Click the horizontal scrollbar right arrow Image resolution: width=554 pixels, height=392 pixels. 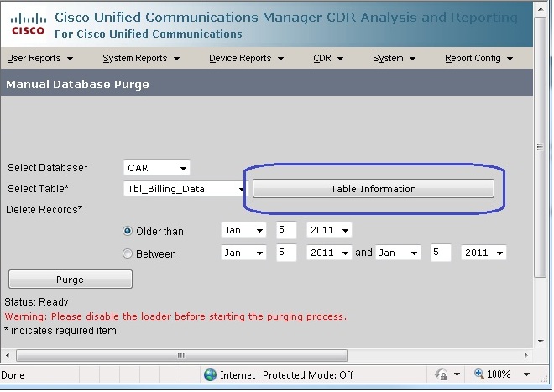pyautogui.click(x=526, y=355)
